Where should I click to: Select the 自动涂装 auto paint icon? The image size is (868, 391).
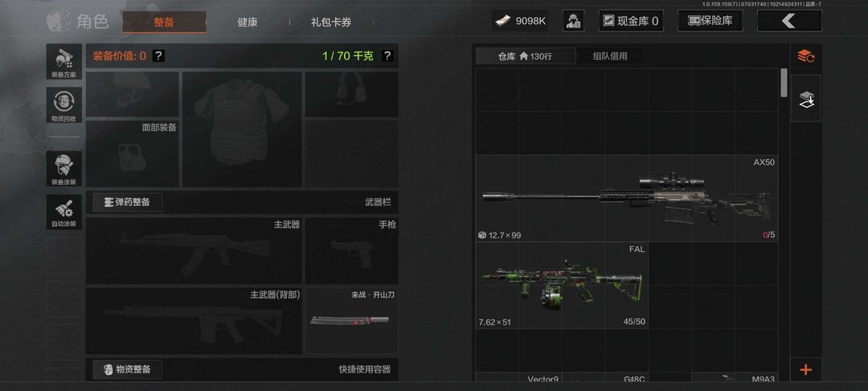64,212
